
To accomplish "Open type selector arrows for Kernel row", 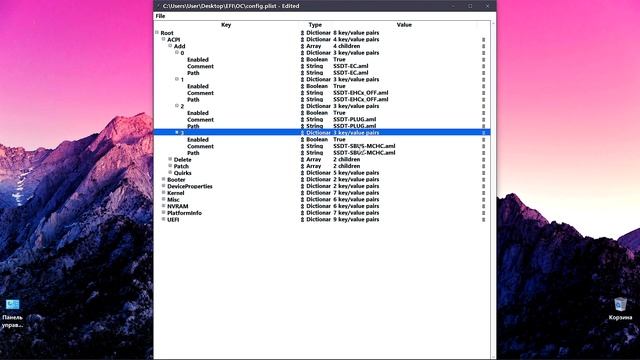I will (302, 193).
